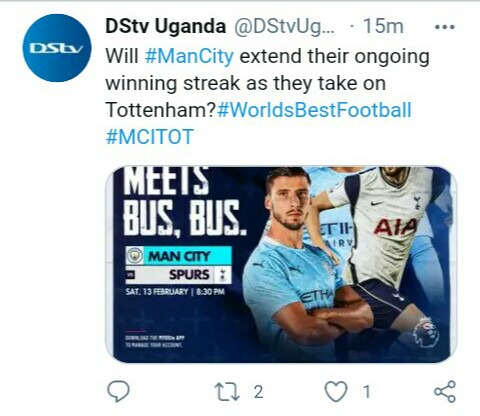This screenshot has height=416, width=480.
Task: Open the #ManCity hashtag
Action: click(x=189, y=56)
